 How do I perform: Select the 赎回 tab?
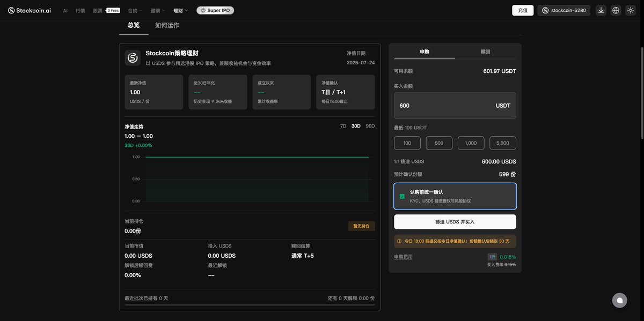[486, 51]
